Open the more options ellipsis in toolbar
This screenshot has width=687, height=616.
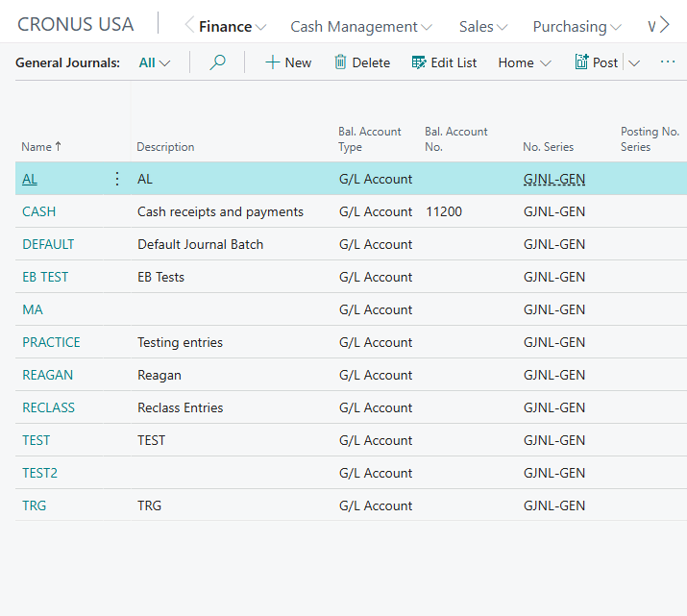click(667, 62)
